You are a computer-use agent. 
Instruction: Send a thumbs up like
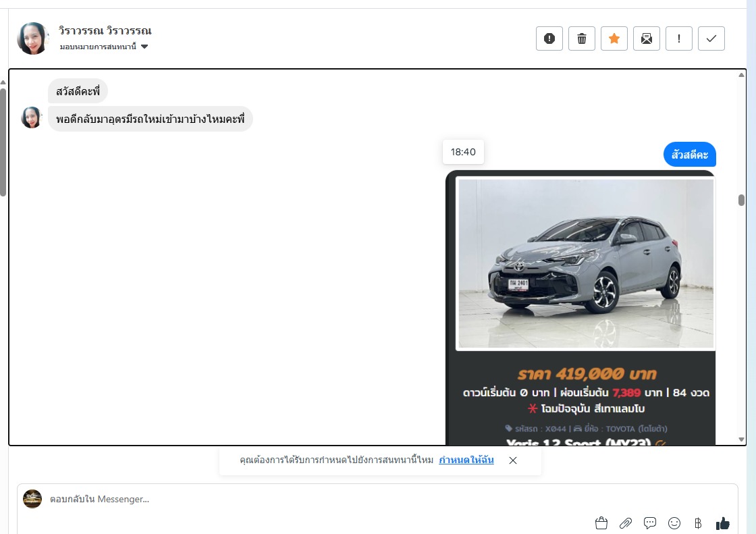coord(723,523)
